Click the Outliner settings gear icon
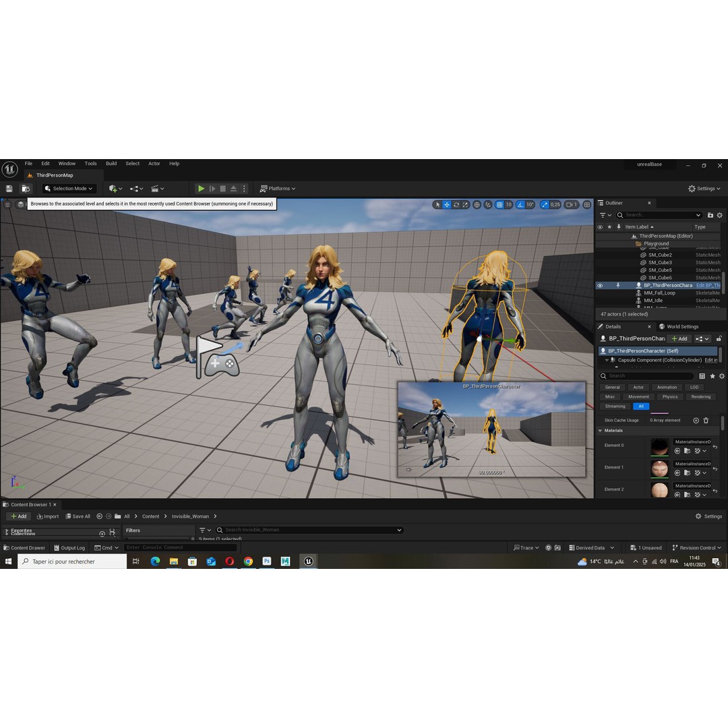The width and height of the screenshot is (728, 728). 720,215
